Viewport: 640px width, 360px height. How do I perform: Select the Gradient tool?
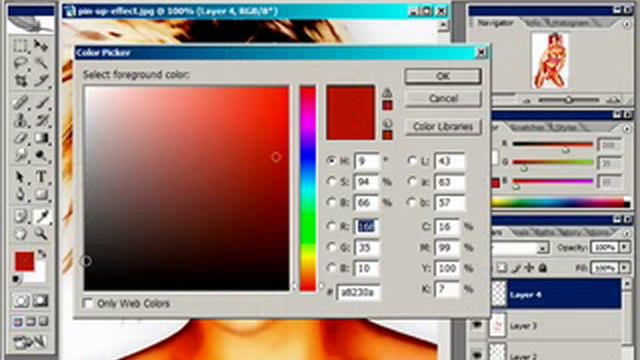[x=41, y=138]
